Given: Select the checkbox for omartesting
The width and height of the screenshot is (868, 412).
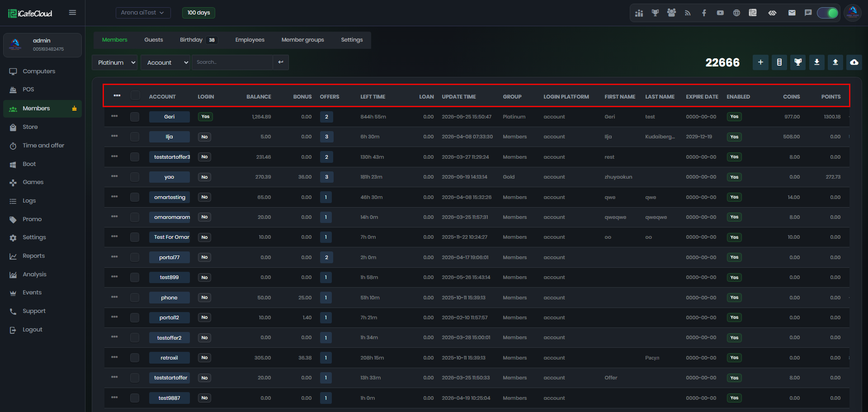Looking at the screenshot, I should click(x=135, y=197).
